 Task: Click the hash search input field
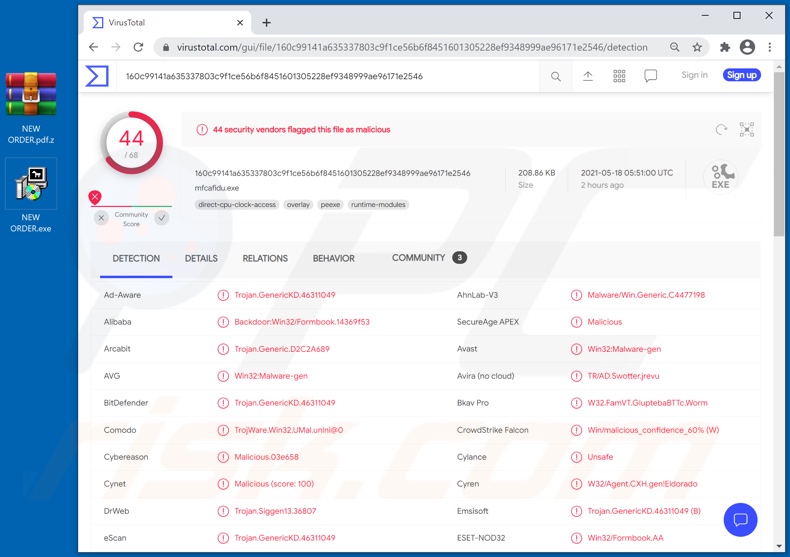[327, 76]
